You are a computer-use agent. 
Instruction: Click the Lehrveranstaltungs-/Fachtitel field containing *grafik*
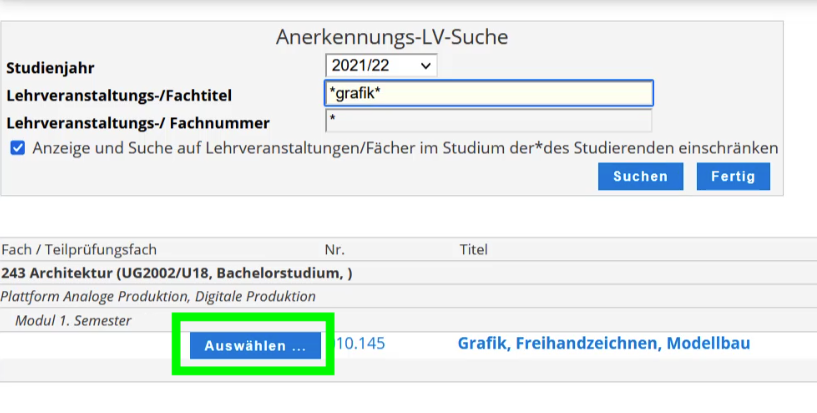tap(489, 93)
